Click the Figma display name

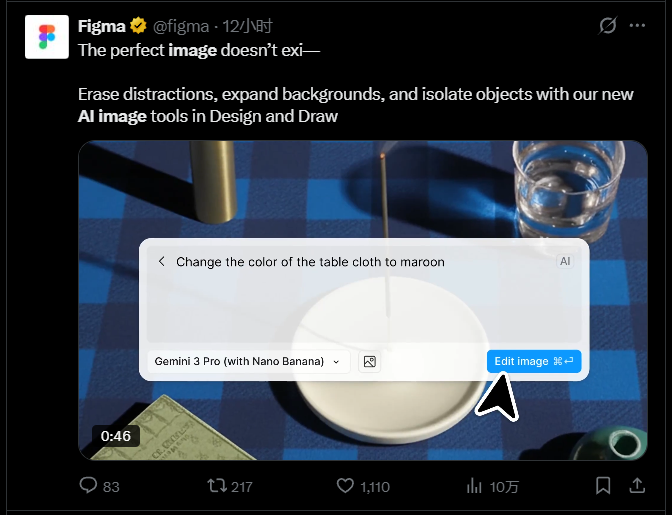point(101,26)
